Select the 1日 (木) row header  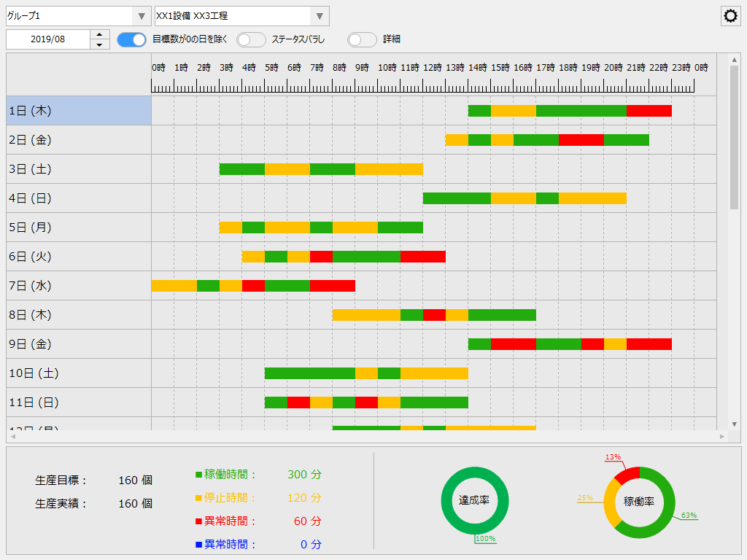tap(79, 111)
